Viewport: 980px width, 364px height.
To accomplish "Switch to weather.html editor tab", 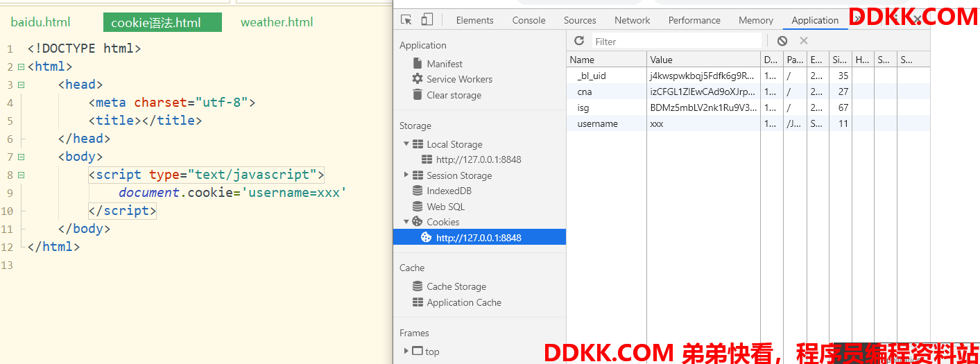I will click(x=277, y=22).
